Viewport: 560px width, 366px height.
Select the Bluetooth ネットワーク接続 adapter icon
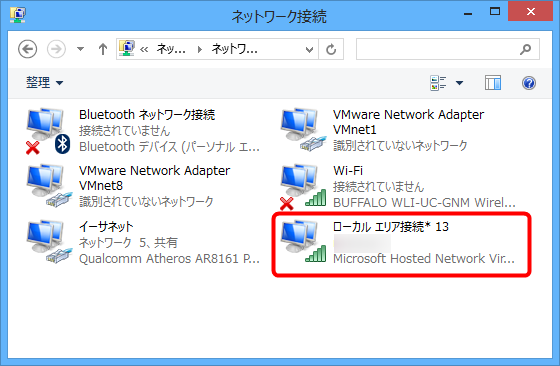(x=48, y=131)
